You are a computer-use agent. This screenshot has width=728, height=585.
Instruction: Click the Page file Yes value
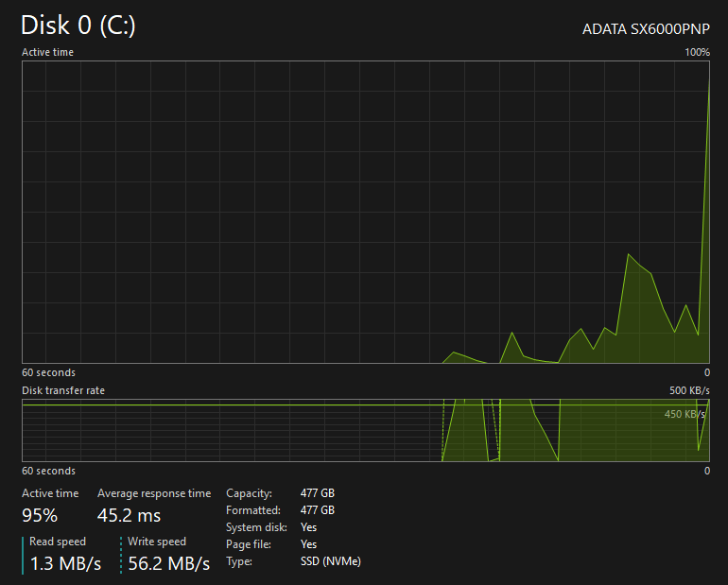309,544
